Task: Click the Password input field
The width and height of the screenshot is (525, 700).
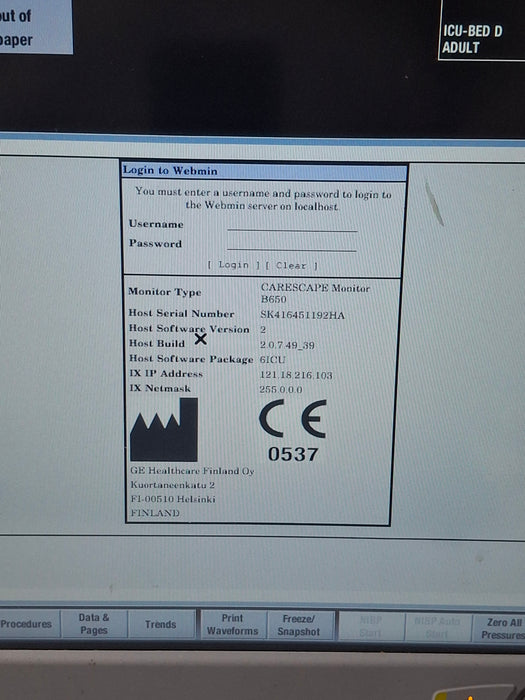Action: pos(292,245)
